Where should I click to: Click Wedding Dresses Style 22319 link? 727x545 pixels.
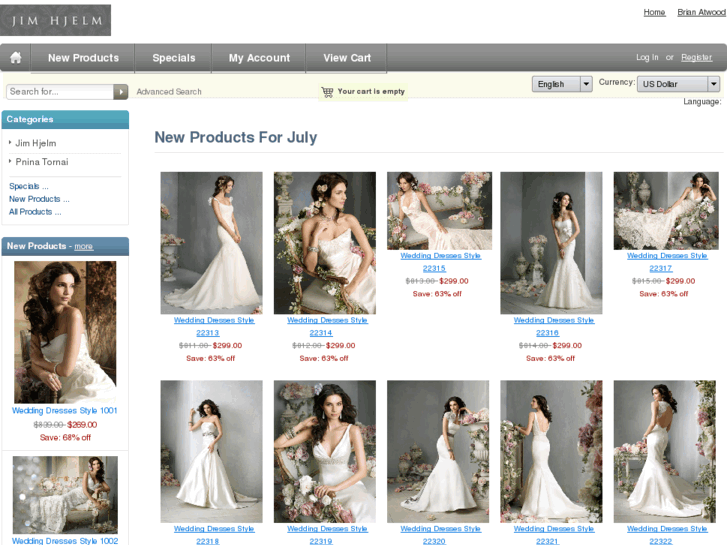tap(327, 535)
